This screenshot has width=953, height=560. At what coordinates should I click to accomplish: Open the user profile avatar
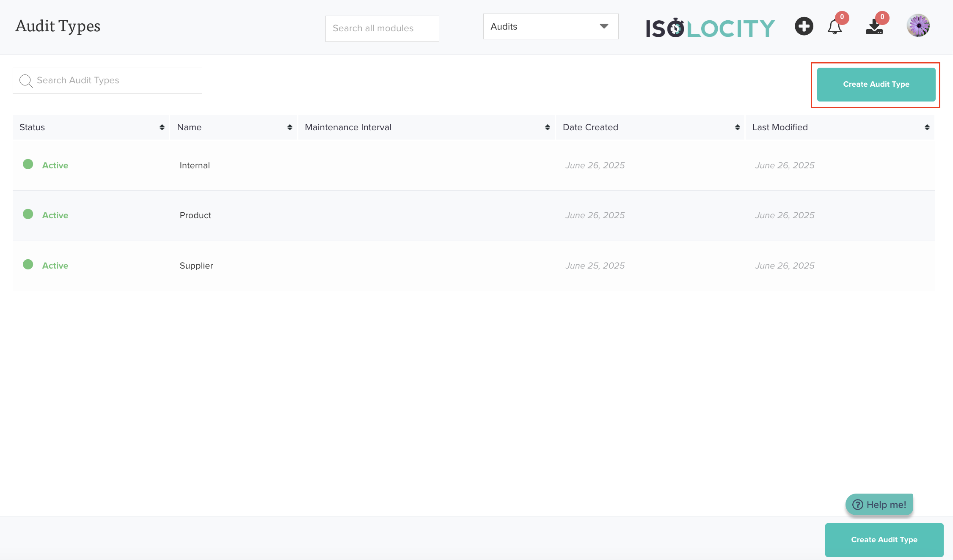coord(918,26)
